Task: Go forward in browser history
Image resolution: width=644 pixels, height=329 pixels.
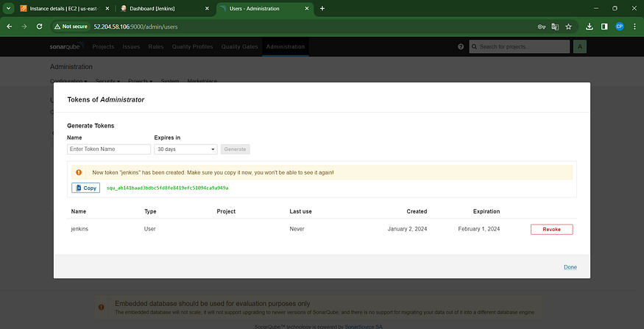Action: (x=24, y=26)
